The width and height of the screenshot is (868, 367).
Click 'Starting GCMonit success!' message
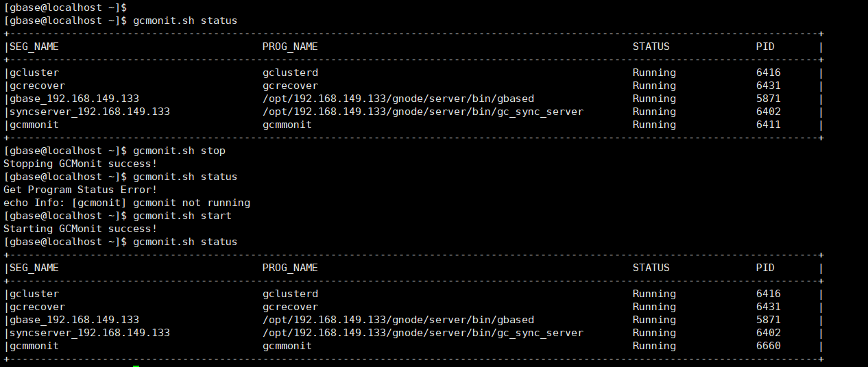point(80,228)
